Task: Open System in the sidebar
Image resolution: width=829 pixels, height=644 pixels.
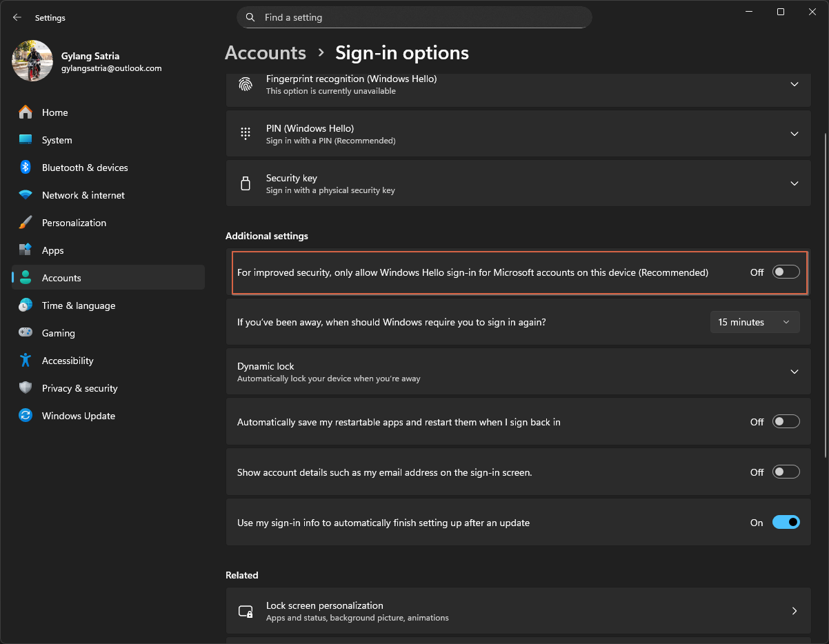Action: pos(57,140)
